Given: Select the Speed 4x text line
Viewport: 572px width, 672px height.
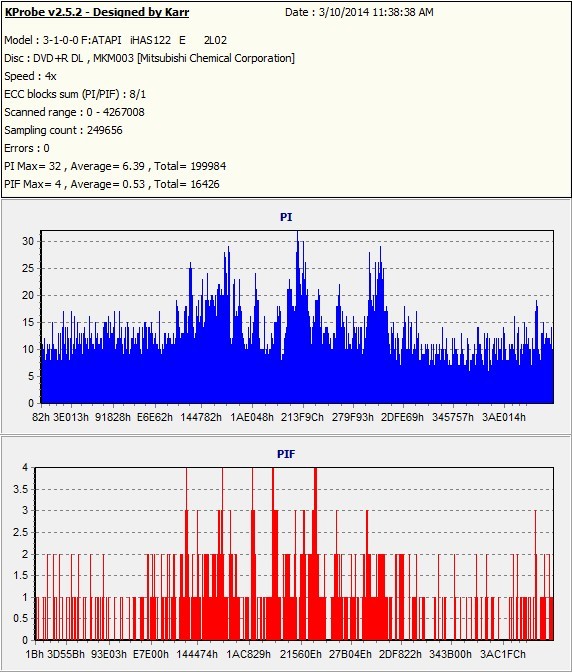Looking at the screenshot, I should coord(30,76).
